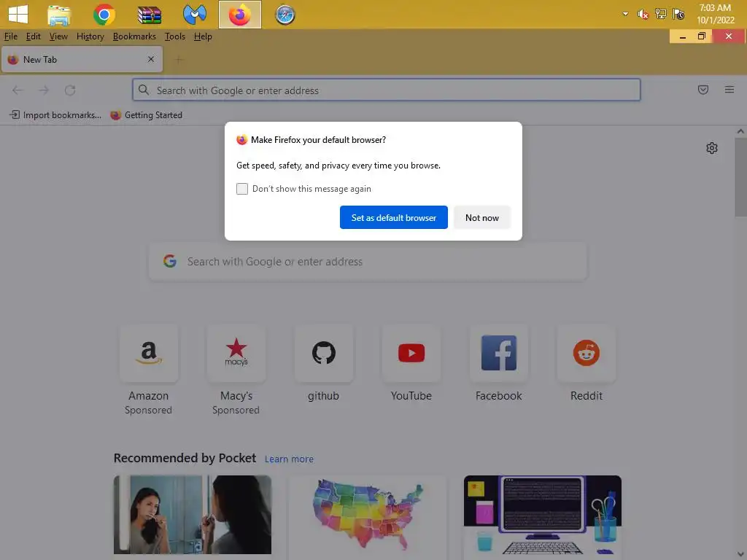Open the Bookmarks menu

134,36
